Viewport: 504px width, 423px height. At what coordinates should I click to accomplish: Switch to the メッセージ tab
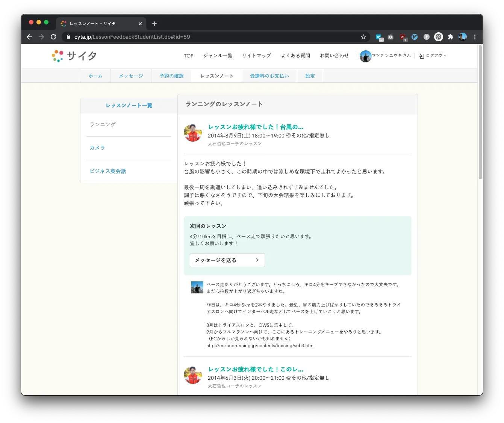pos(131,76)
